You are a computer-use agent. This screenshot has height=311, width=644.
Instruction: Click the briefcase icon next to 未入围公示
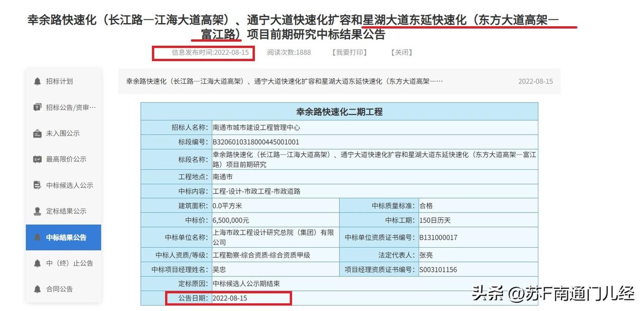[x=36, y=133]
